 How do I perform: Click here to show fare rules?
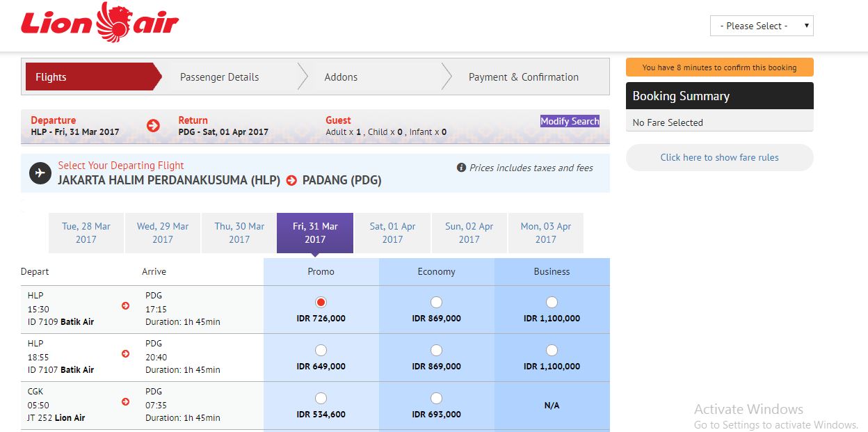(720, 157)
